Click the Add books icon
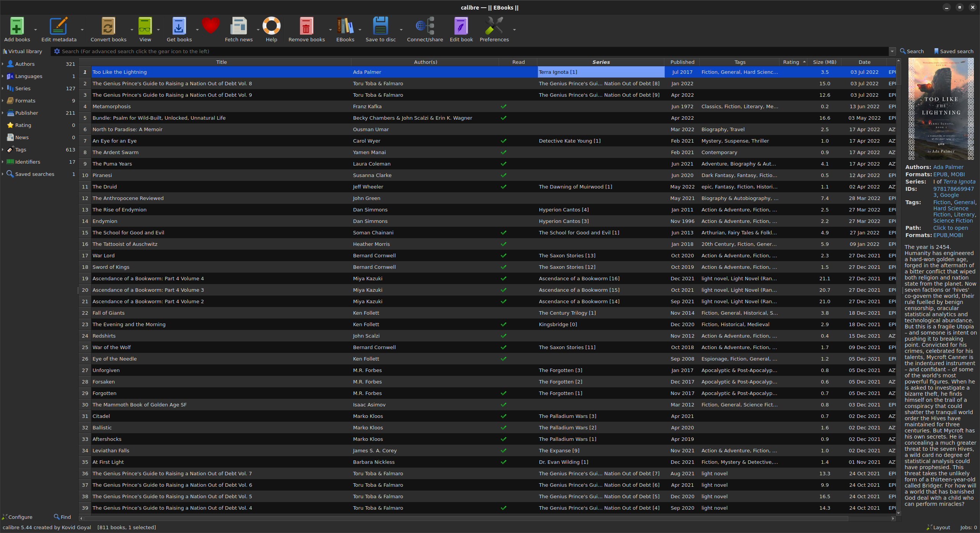 17,26
